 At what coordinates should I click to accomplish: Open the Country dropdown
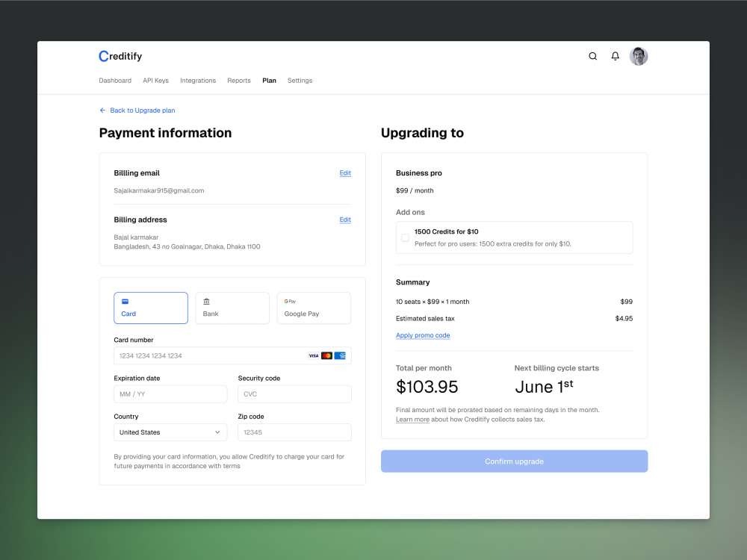coord(170,432)
